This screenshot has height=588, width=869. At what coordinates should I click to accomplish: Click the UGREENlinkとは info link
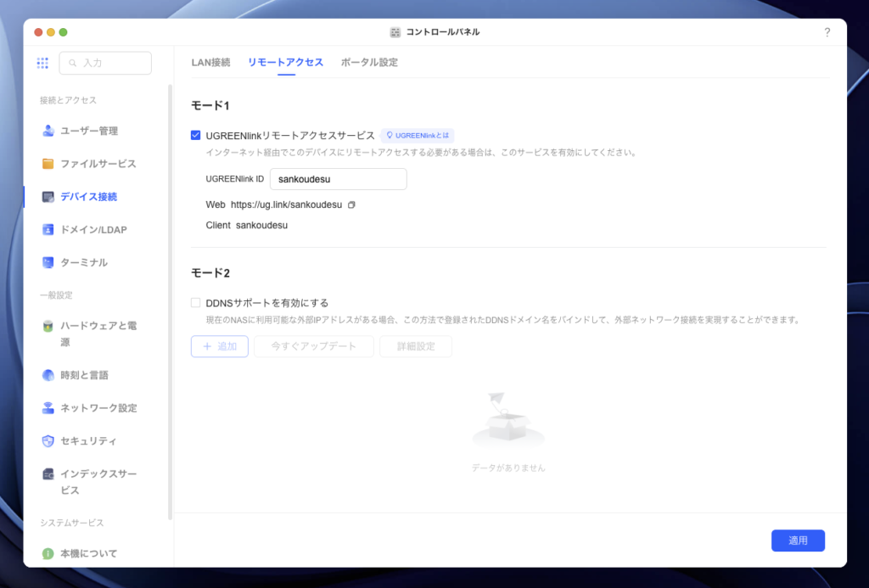pos(417,135)
